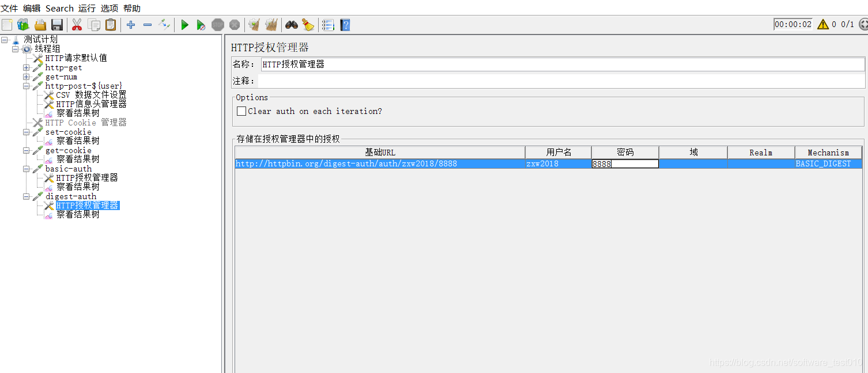Click the gray Stop sign icon
Screen dimensions: 868x373
tap(217, 25)
